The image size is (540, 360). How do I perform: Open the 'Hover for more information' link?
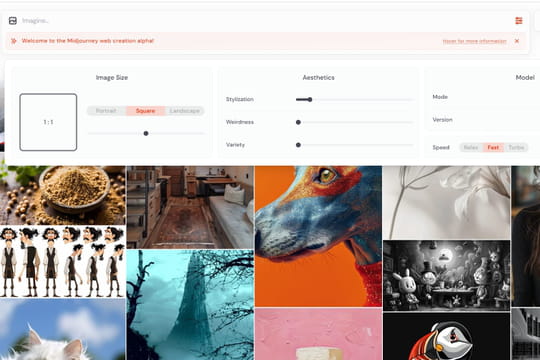(x=474, y=41)
